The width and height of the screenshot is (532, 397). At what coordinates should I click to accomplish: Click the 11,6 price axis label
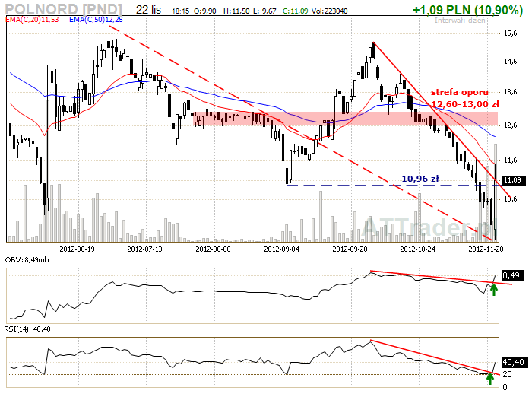(511, 160)
